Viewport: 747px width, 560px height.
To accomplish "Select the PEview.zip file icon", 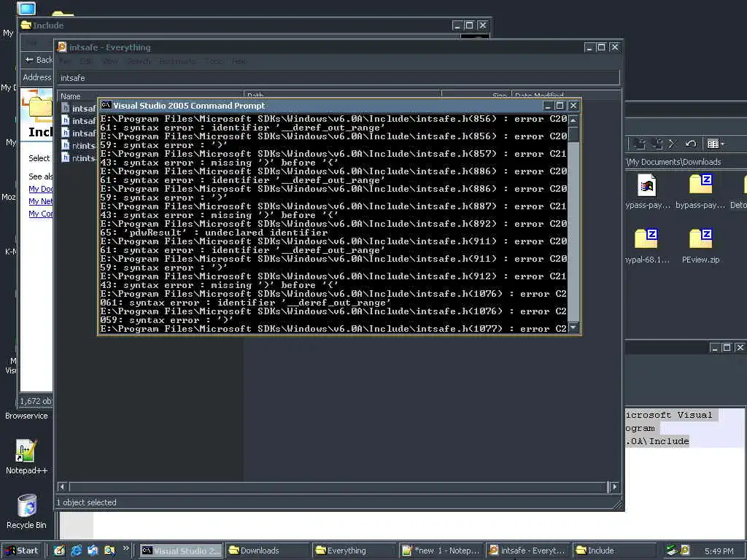I will click(700, 239).
